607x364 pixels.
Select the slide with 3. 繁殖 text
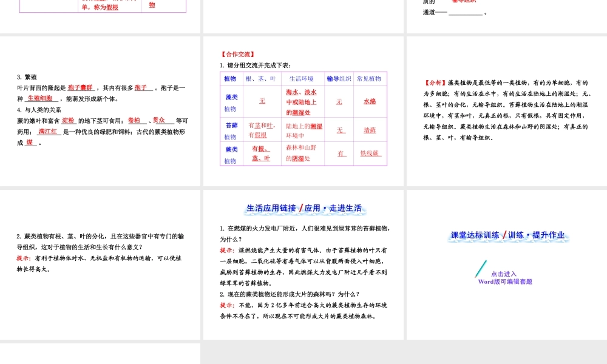[100, 112]
